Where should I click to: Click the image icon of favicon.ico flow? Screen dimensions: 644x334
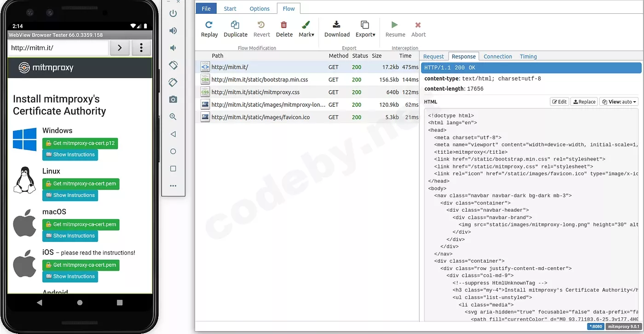[205, 117]
